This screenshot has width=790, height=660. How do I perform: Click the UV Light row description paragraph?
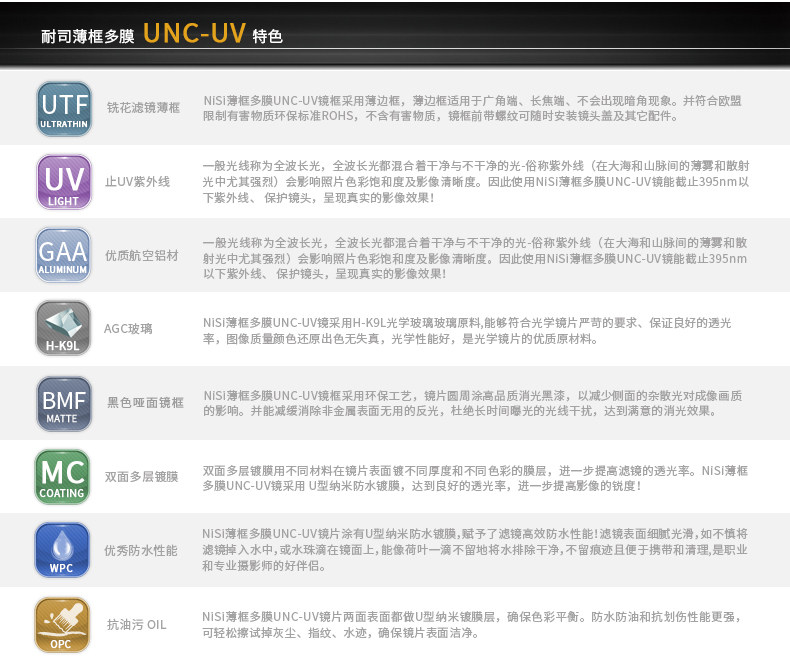click(476, 181)
